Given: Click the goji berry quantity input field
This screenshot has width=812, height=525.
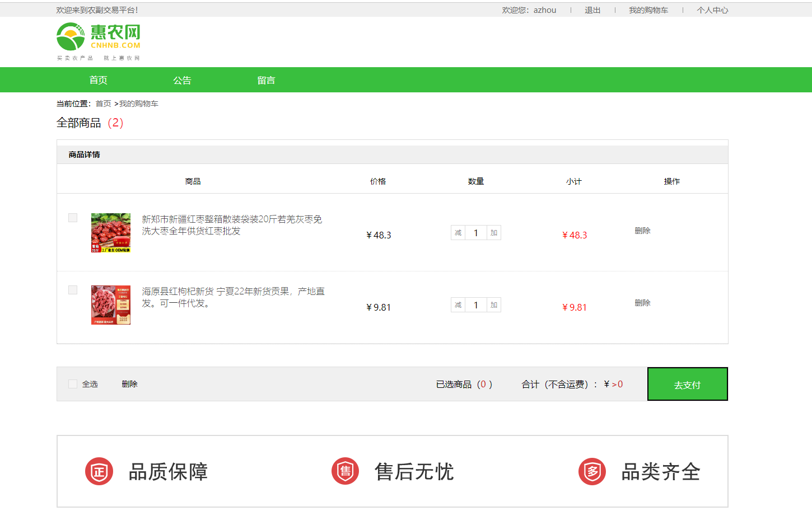Looking at the screenshot, I should (476, 305).
